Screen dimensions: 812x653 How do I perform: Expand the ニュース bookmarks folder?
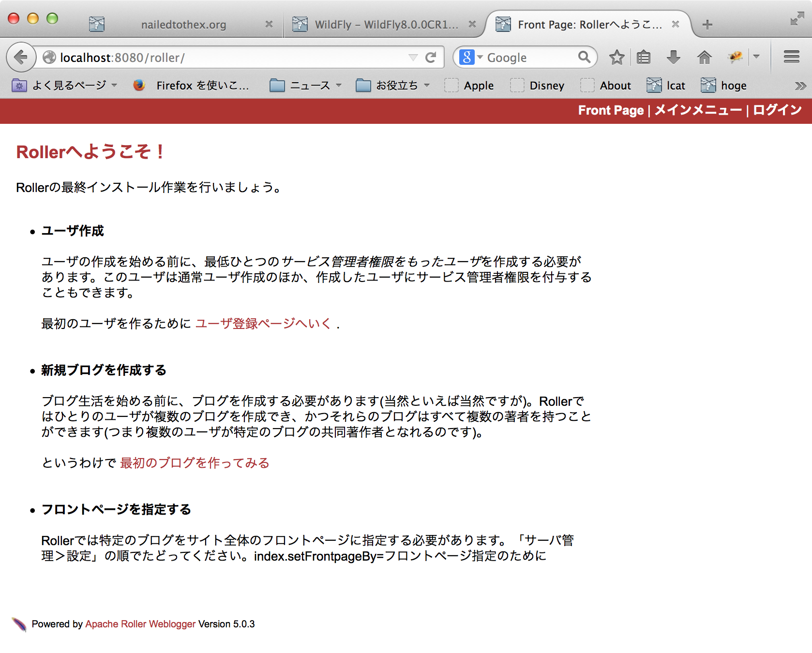[x=305, y=86]
